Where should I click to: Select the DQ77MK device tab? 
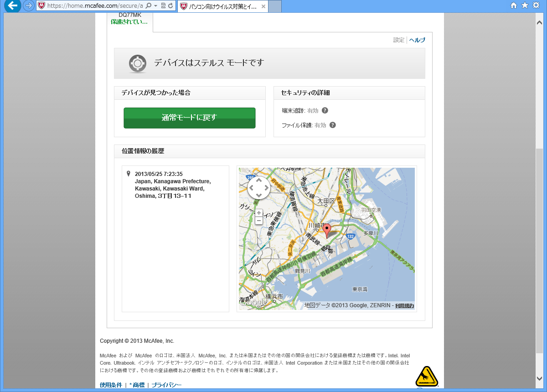[130, 19]
